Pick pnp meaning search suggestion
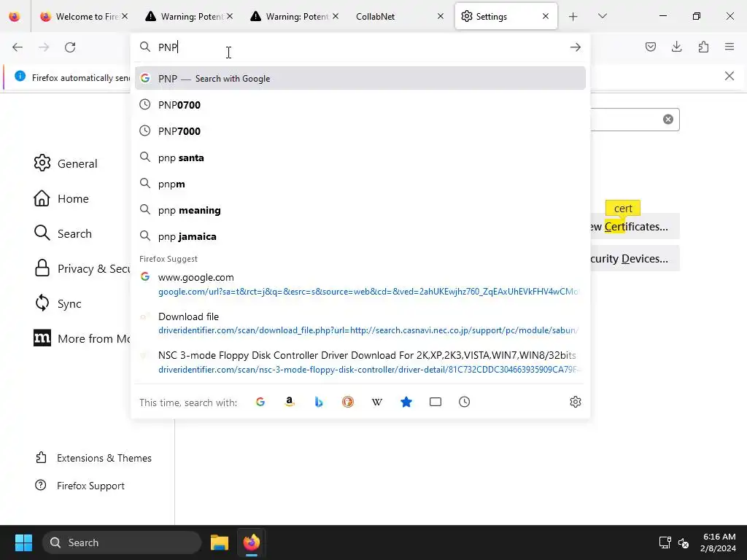The height and width of the screenshot is (560, 747). [x=360, y=210]
